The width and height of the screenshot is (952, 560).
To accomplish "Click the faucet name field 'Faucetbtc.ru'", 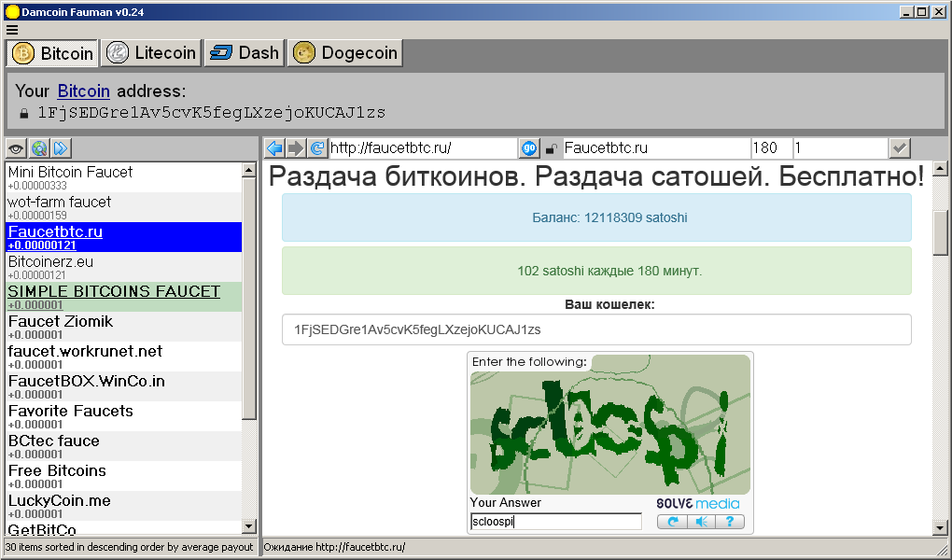I will [656, 147].
